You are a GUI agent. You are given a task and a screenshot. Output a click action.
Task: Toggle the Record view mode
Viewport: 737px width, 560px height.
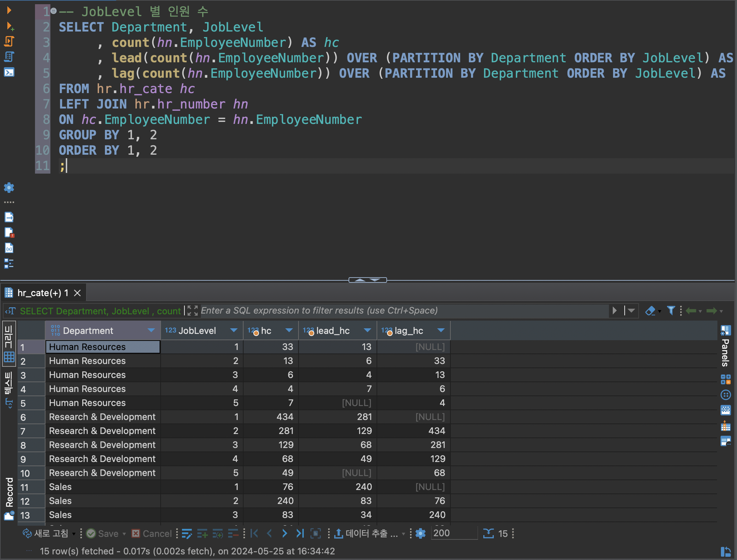(x=9, y=498)
